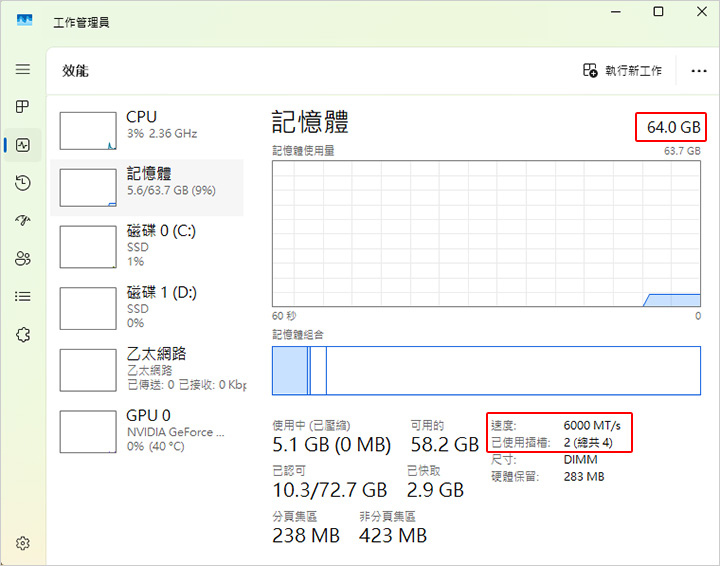Click the 238 MB paged pool value
This screenshot has width=720, height=566.
306,535
